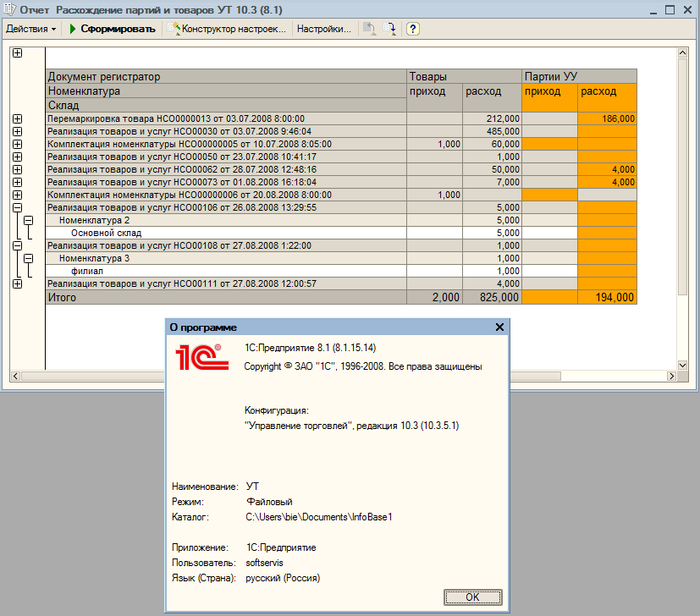Expand the Комплектация номенклатуры НСО00000005 row

point(18,144)
